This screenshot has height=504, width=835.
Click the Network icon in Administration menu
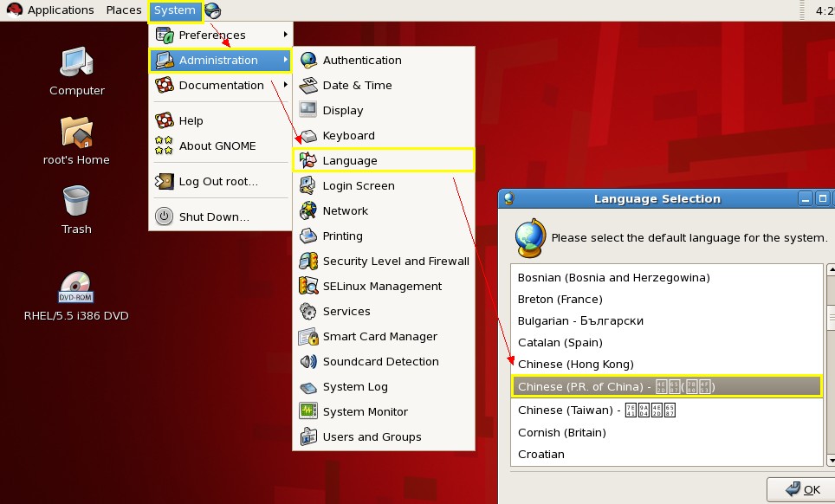point(307,210)
